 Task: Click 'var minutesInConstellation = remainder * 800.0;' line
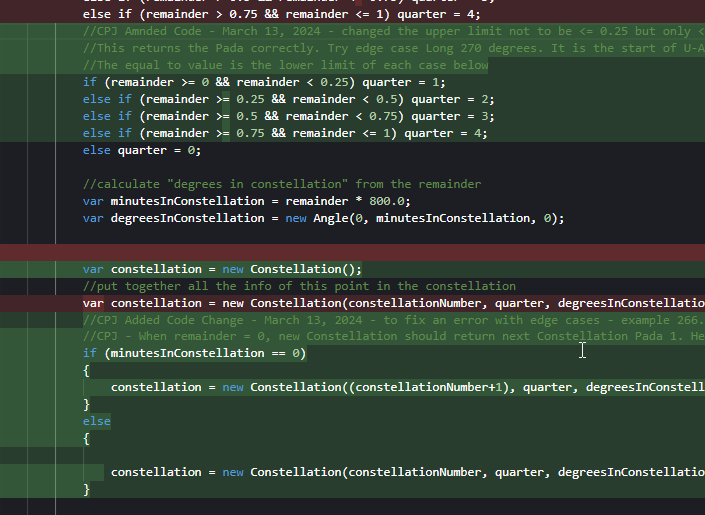[x=246, y=201]
